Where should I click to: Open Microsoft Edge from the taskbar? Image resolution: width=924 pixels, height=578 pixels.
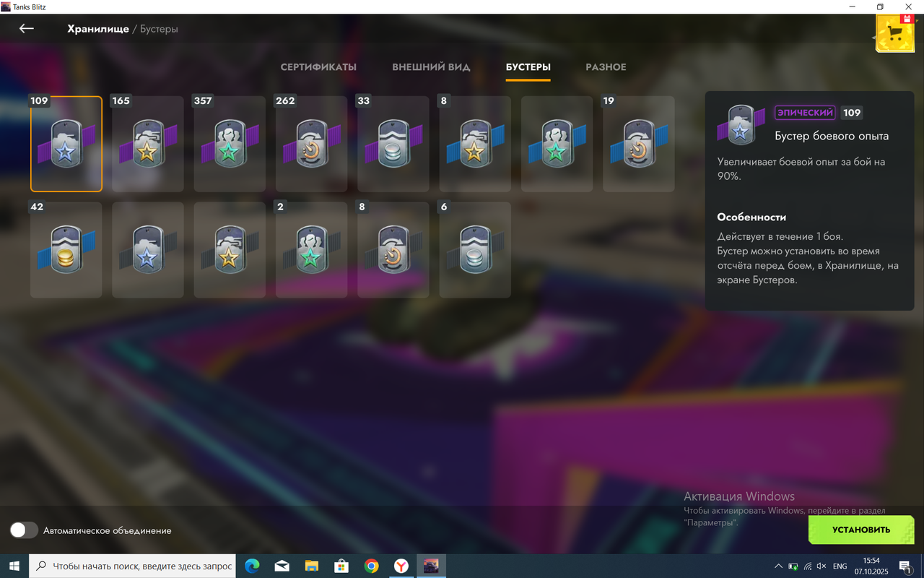click(x=252, y=566)
